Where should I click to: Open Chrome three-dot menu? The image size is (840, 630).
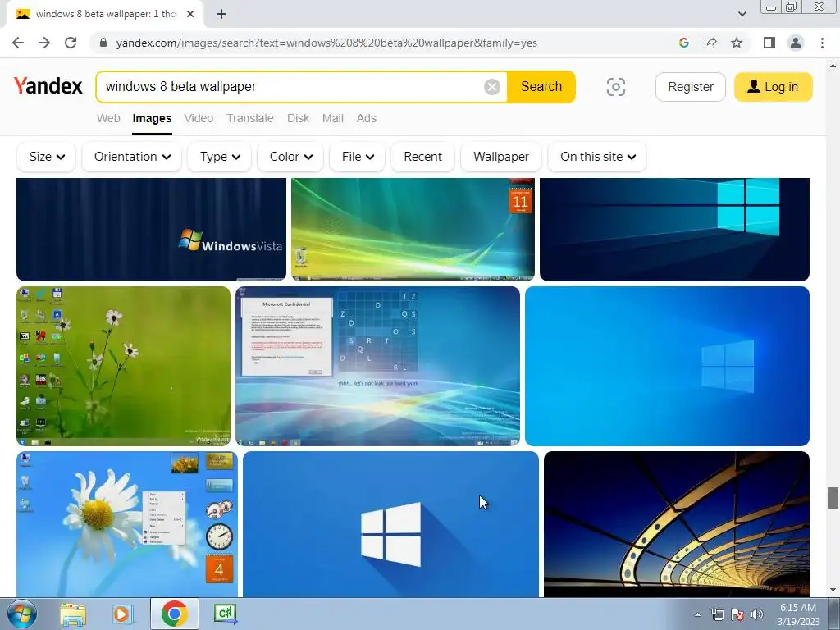coord(822,43)
